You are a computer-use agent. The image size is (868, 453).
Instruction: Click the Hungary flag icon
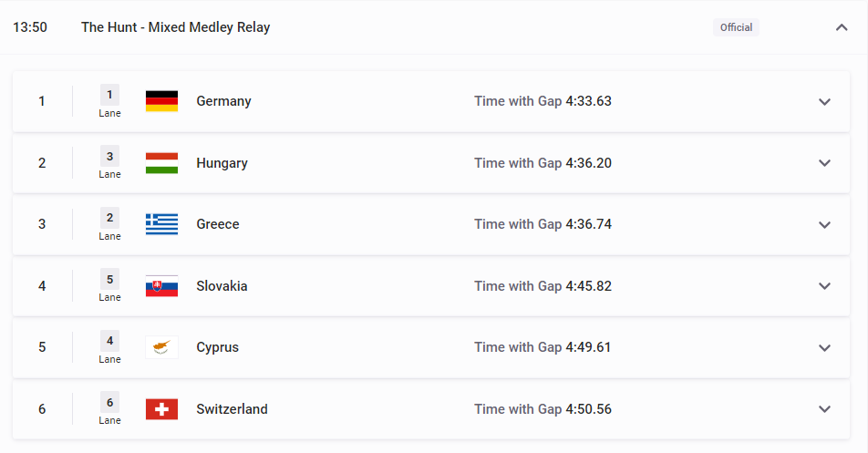coord(161,163)
